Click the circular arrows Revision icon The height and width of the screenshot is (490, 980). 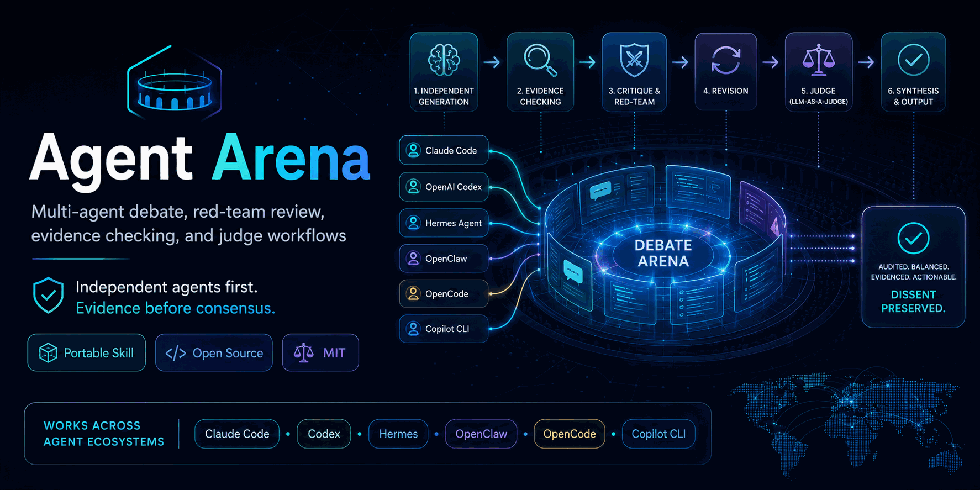pyautogui.click(x=725, y=60)
